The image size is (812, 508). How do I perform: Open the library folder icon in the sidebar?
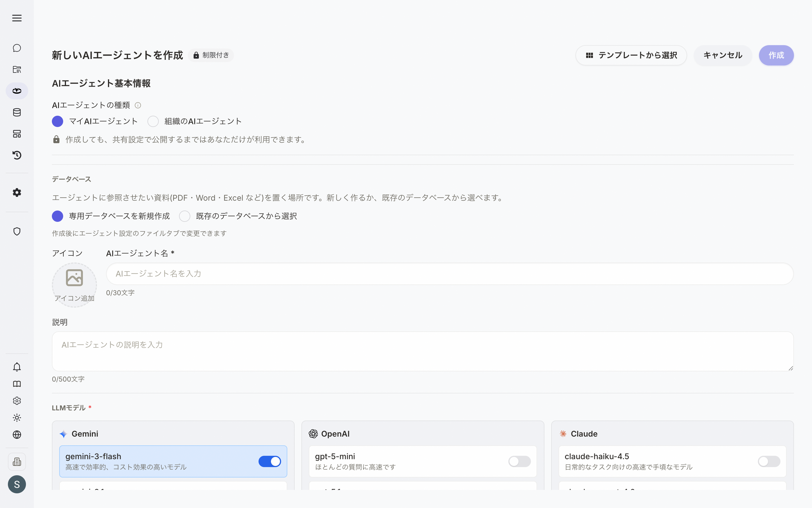(17, 69)
